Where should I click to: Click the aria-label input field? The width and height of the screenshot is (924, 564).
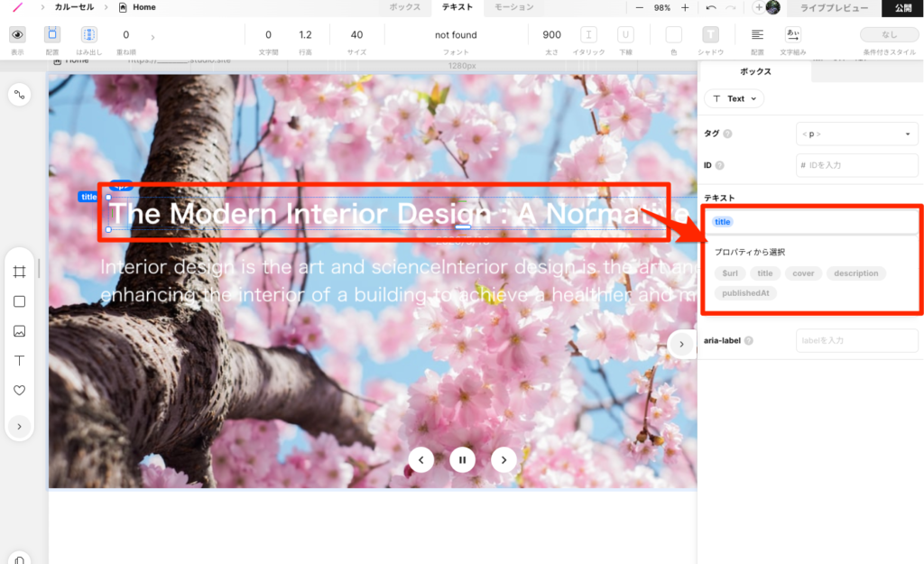click(x=857, y=340)
